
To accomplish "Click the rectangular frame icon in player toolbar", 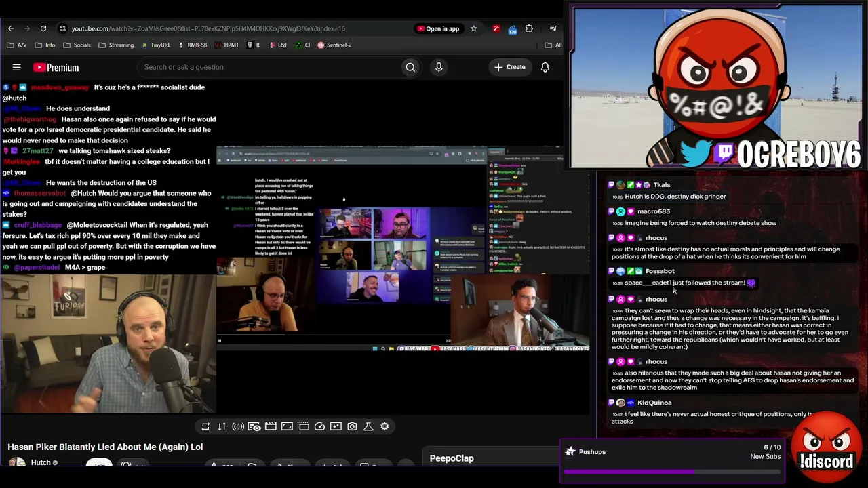I will [x=287, y=426].
